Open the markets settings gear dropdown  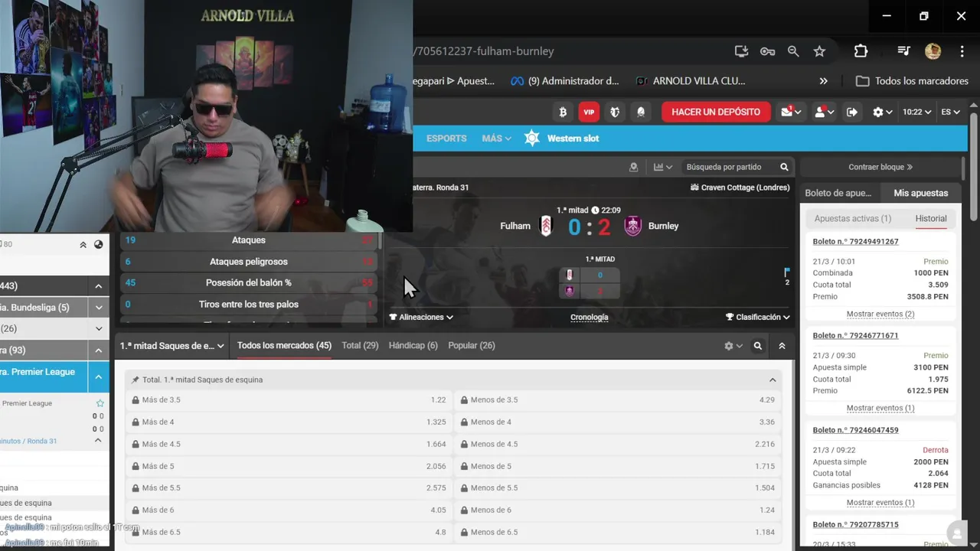coord(733,346)
